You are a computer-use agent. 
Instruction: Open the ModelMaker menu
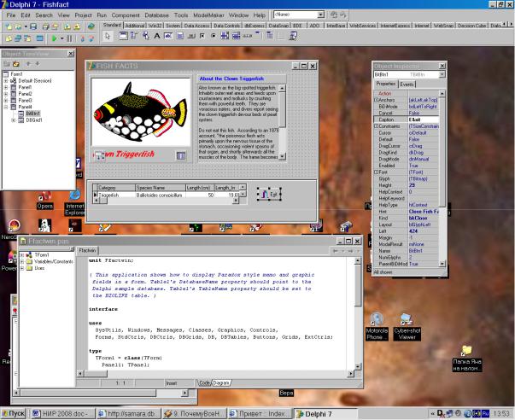click(x=208, y=15)
